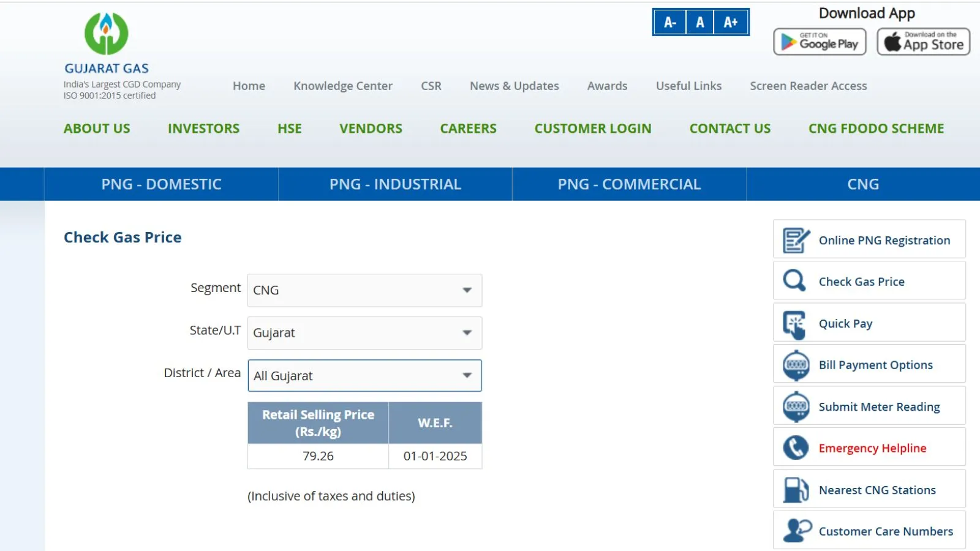Increase text size with A+ button
Image resolution: width=980 pixels, height=551 pixels.
pyautogui.click(x=730, y=21)
